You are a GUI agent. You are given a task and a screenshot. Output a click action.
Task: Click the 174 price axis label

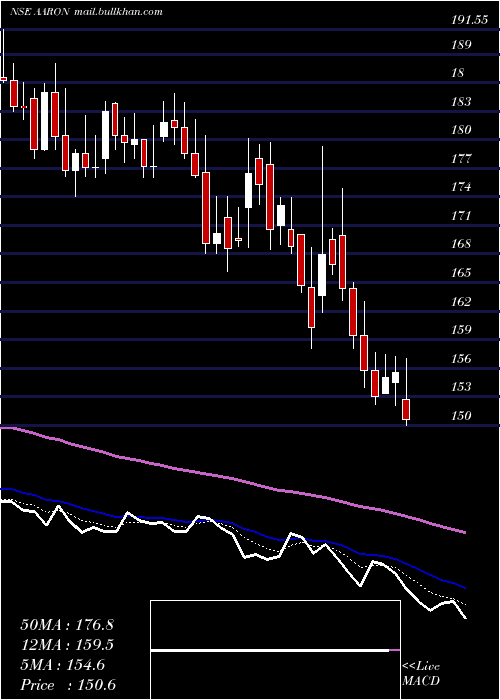[x=461, y=187]
